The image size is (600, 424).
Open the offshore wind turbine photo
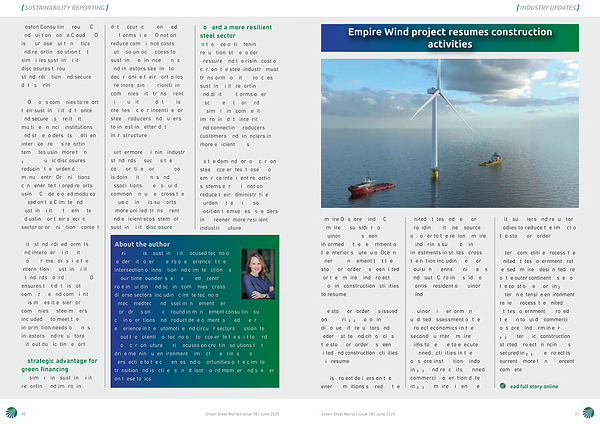click(450, 133)
